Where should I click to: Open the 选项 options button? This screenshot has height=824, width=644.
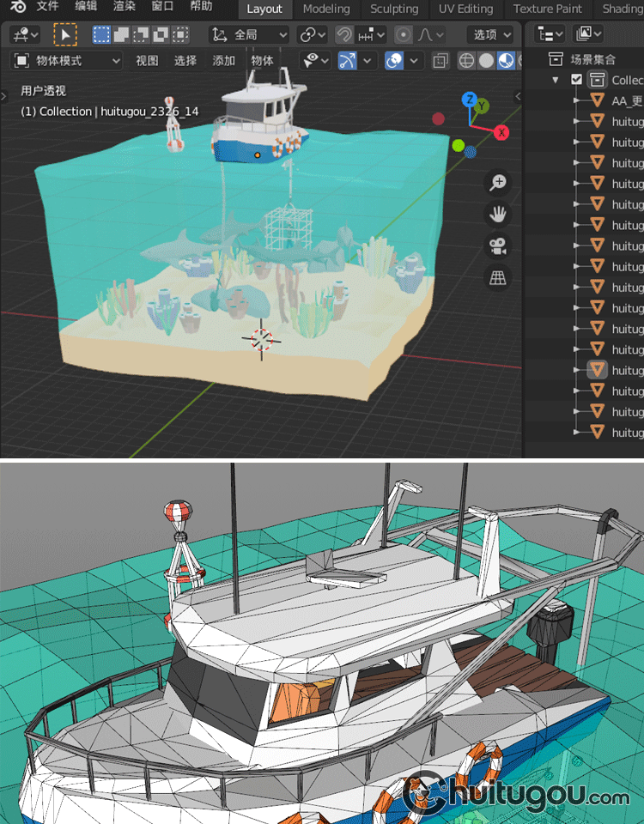coord(490,35)
